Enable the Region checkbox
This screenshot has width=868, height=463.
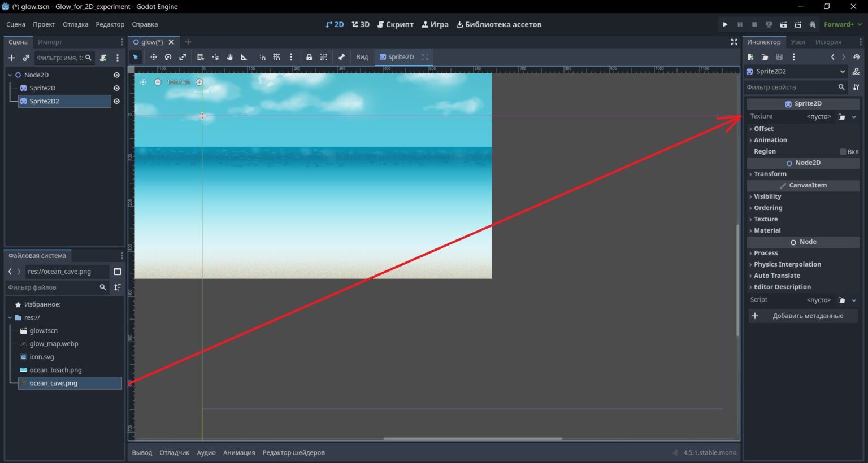[x=843, y=151]
